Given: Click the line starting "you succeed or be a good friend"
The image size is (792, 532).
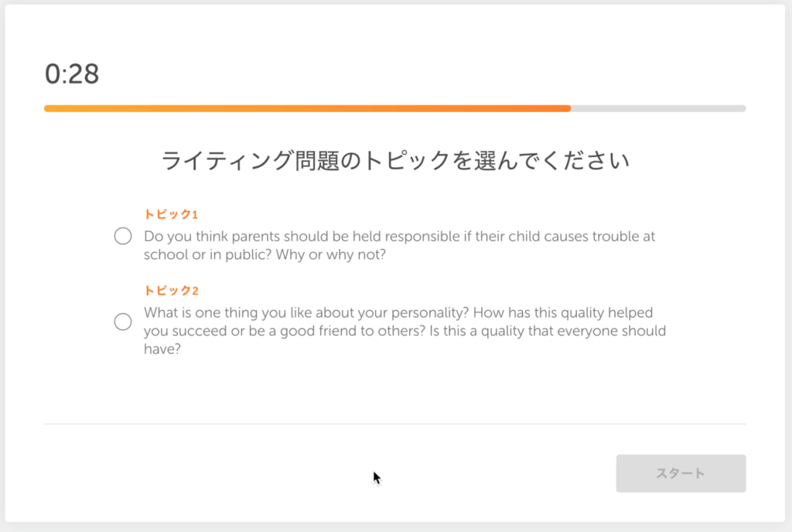Looking at the screenshot, I should click(405, 331).
